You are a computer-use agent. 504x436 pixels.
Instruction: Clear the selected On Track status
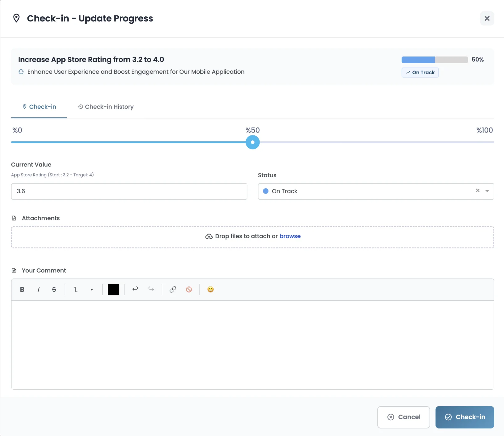[x=477, y=190]
